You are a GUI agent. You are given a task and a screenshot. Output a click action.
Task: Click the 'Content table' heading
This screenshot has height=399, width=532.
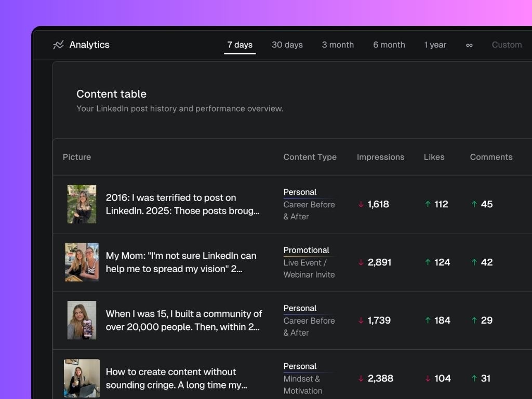pos(111,94)
